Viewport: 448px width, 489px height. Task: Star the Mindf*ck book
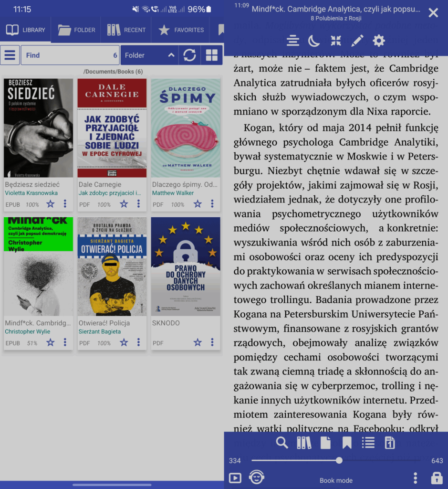tap(50, 343)
